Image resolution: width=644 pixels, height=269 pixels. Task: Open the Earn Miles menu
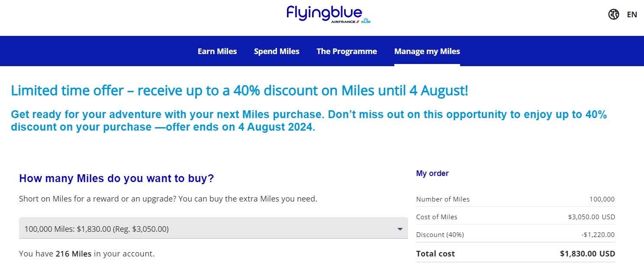217,51
